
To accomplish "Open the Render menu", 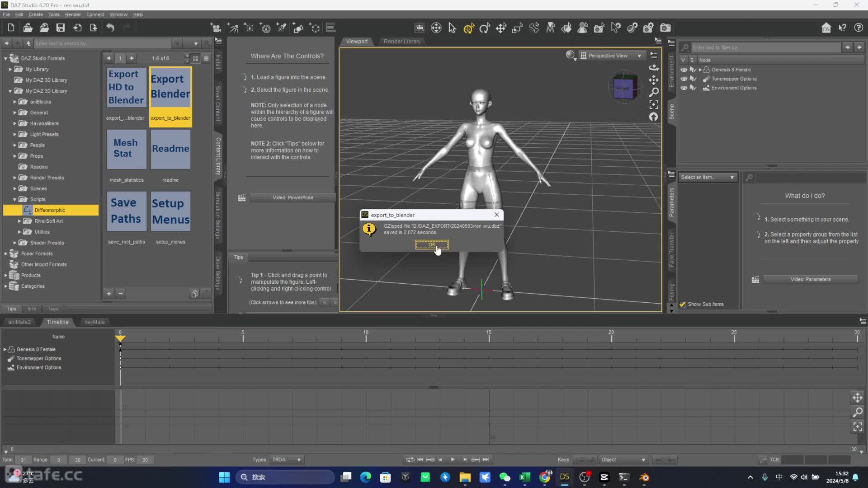I will tap(73, 14).
